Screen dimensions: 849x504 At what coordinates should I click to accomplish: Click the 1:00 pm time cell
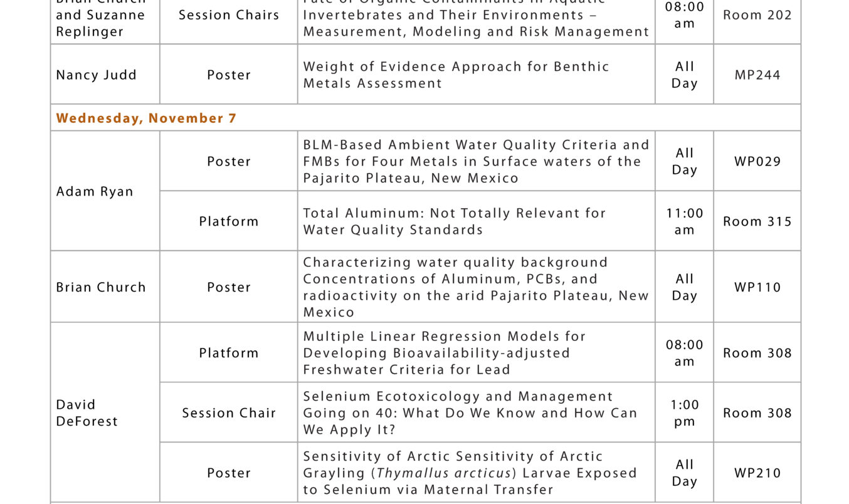pyautogui.click(x=685, y=413)
